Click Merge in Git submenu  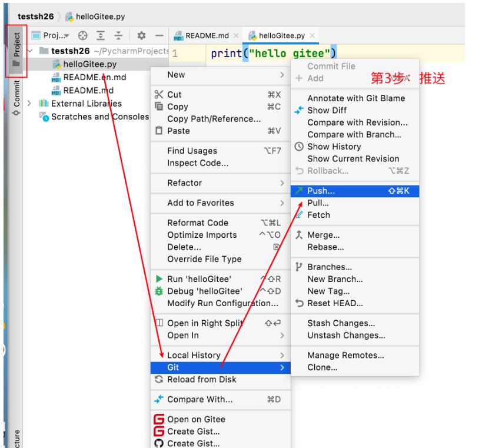(x=355, y=235)
